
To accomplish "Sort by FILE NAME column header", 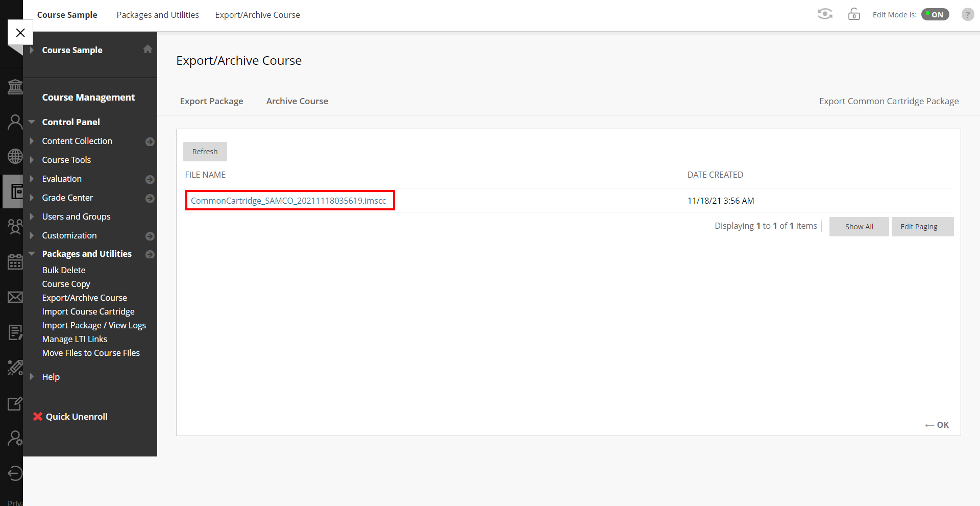I will click(x=205, y=175).
